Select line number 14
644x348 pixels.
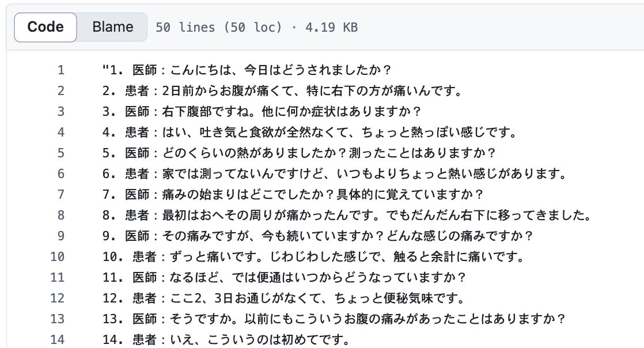58,340
